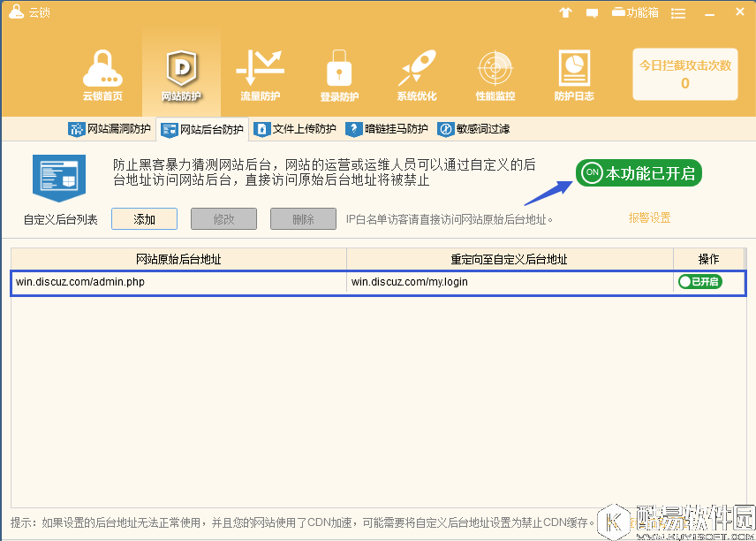Viewport: 756px width, 541px height.
Task: Click the 删除 delete button
Action: [x=303, y=217]
